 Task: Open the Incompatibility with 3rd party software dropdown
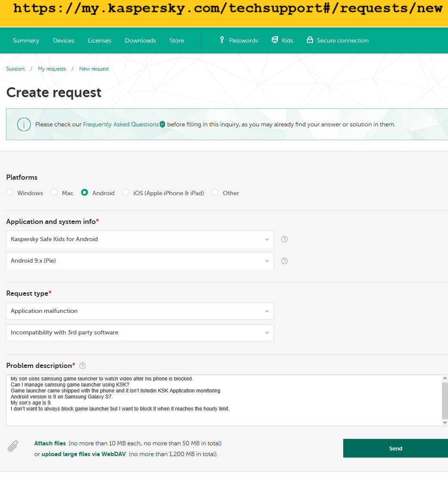pos(140,333)
